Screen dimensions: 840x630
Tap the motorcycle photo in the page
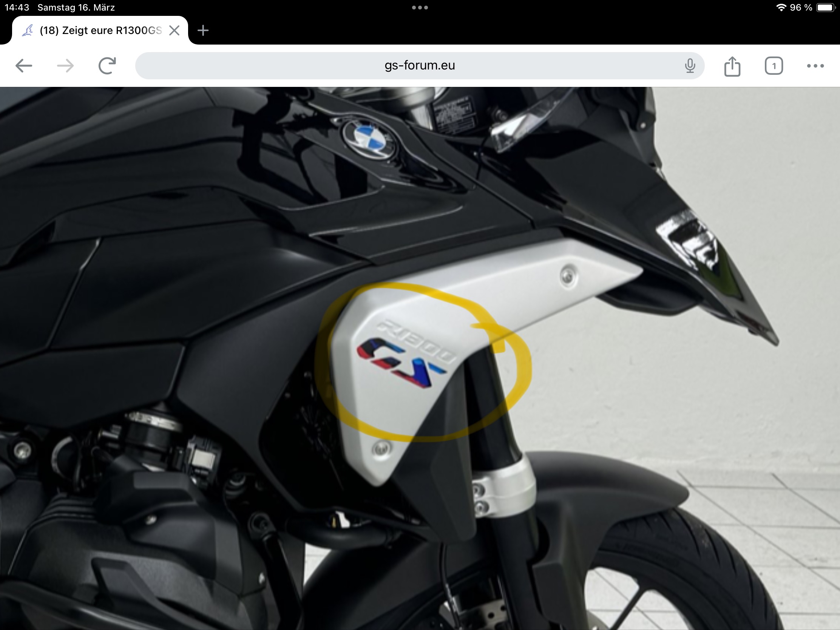420,358
